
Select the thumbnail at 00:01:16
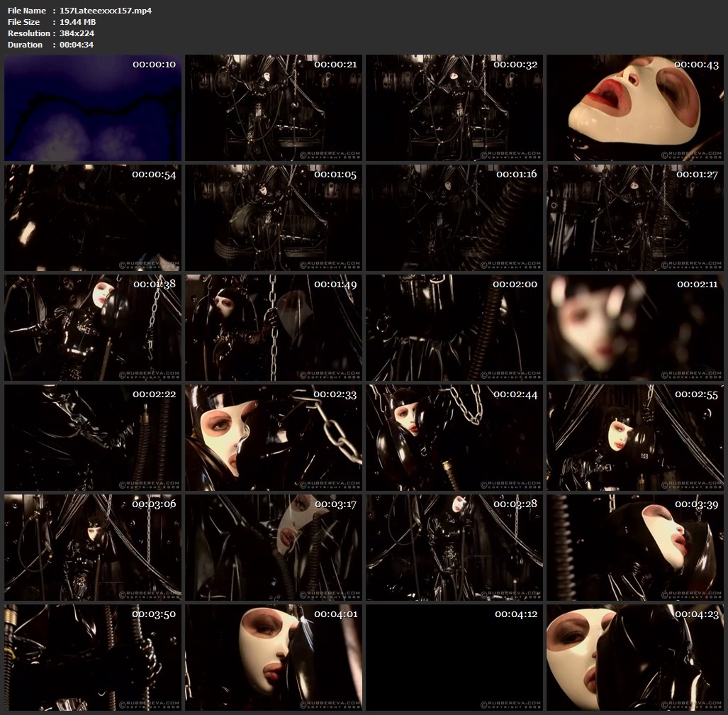click(x=454, y=218)
